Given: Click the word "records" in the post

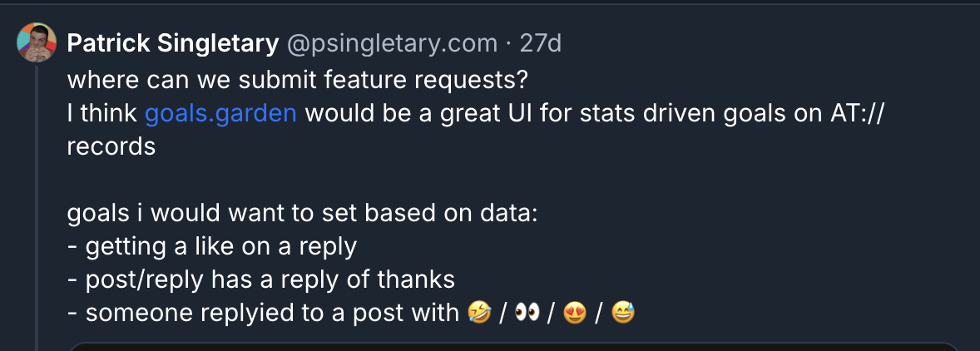Looking at the screenshot, I should pos(111,146).
